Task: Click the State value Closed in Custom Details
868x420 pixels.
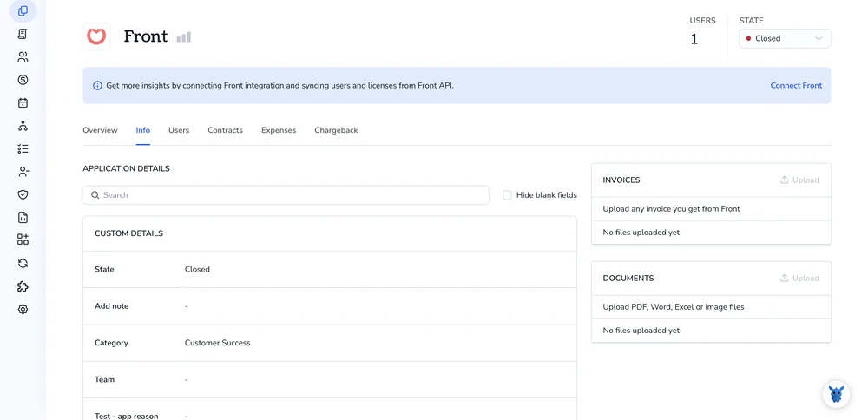Action: 197,270
